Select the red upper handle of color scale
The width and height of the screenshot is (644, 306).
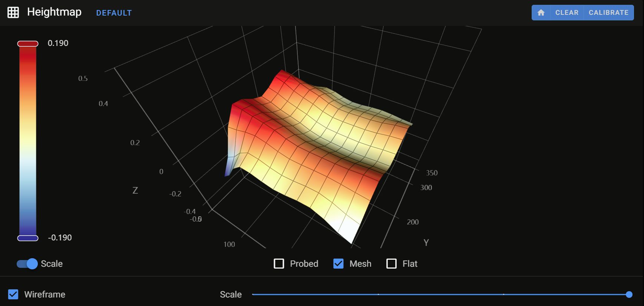point(28,44)
